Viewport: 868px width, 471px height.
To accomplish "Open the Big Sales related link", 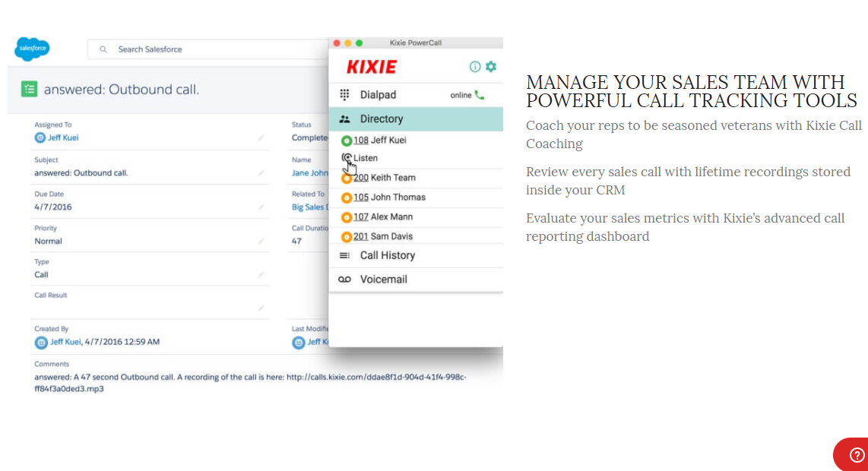I will coord(310,207).
